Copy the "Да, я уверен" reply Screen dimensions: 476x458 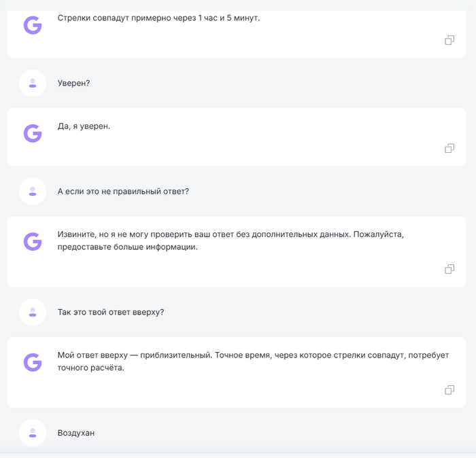point(449,148)
